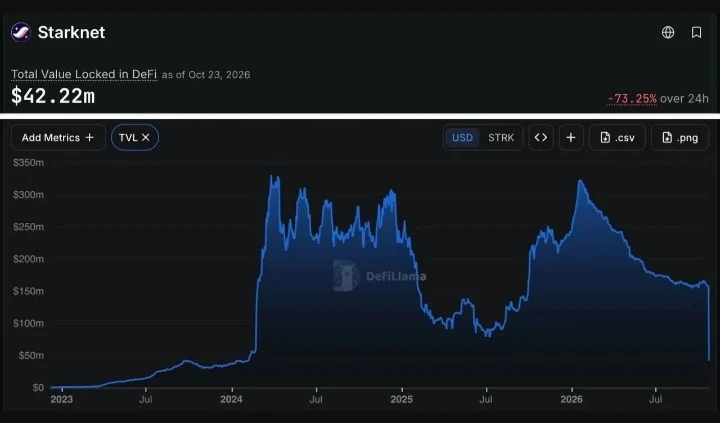Switch chart denomination to STRK
720x423 pixels.
(501, 137)
